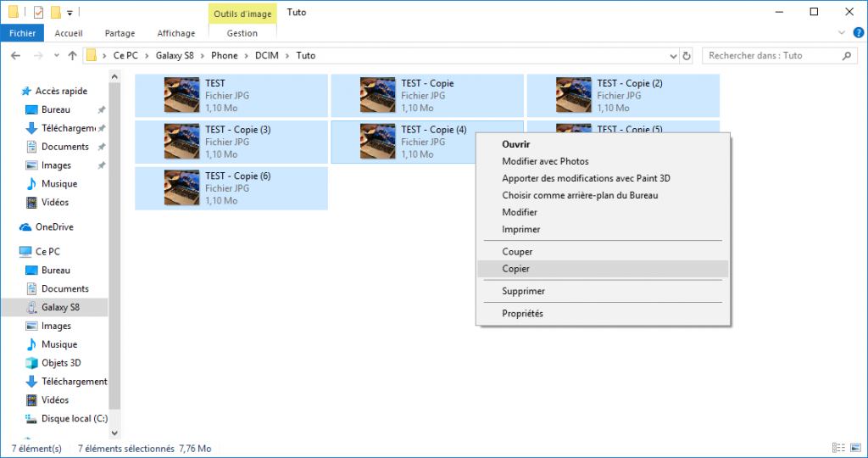Click the Fichier button
This screenshot has height=458, width=868.
(22, 33)
